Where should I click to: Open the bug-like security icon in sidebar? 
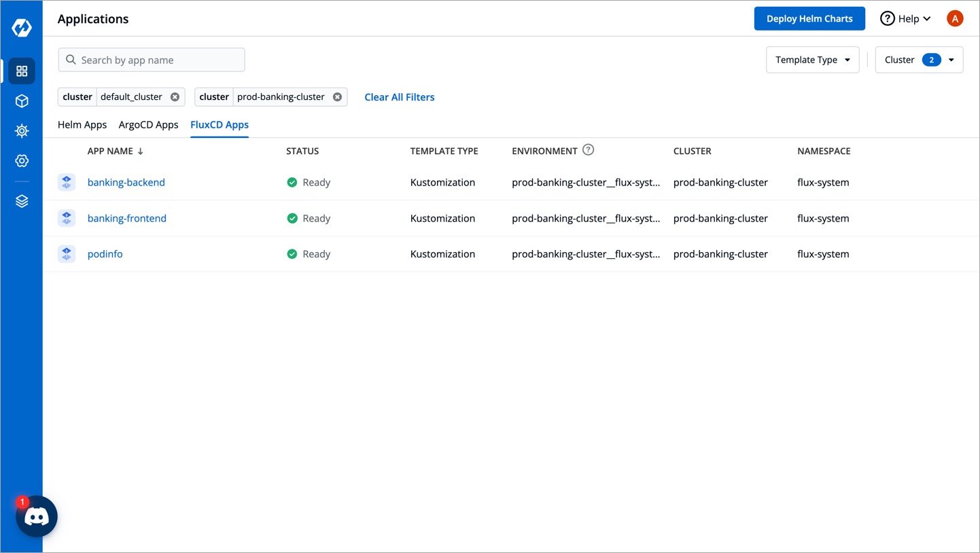tap(22, 130)
